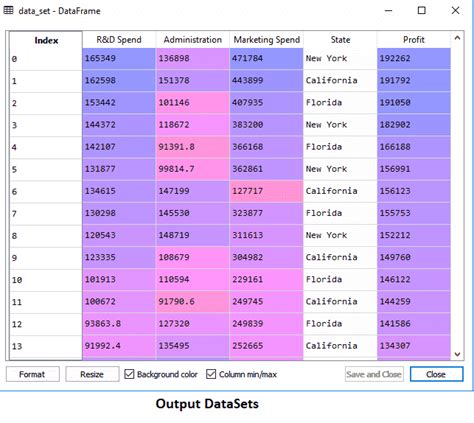
Task: Select Profit cell 134307
Action: click(414, 346)
